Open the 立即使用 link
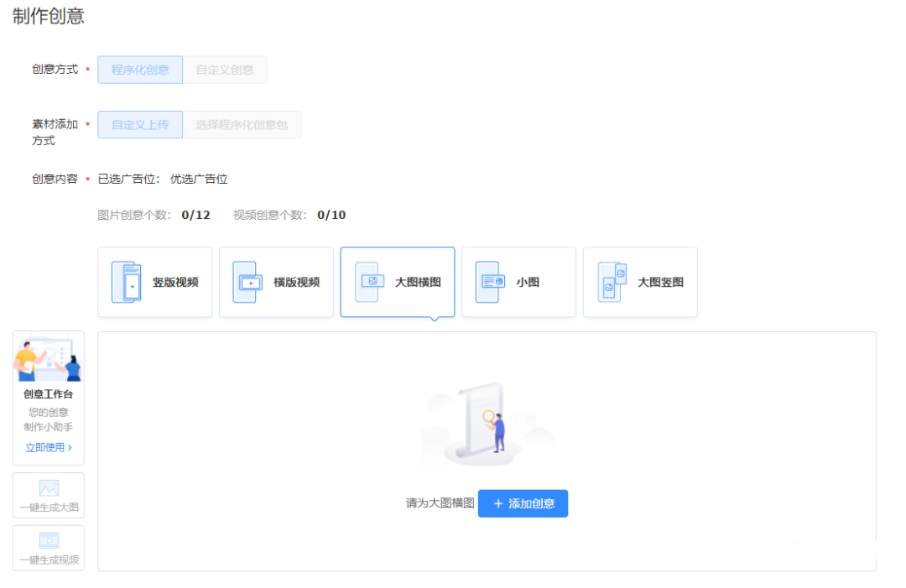Viewport: 906px width, 588px height. pos(46,447)
